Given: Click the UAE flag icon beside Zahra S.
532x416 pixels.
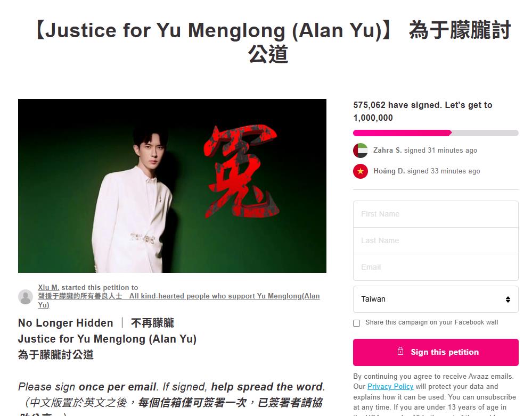Looking at the screenshot, I should pos(361,151).
